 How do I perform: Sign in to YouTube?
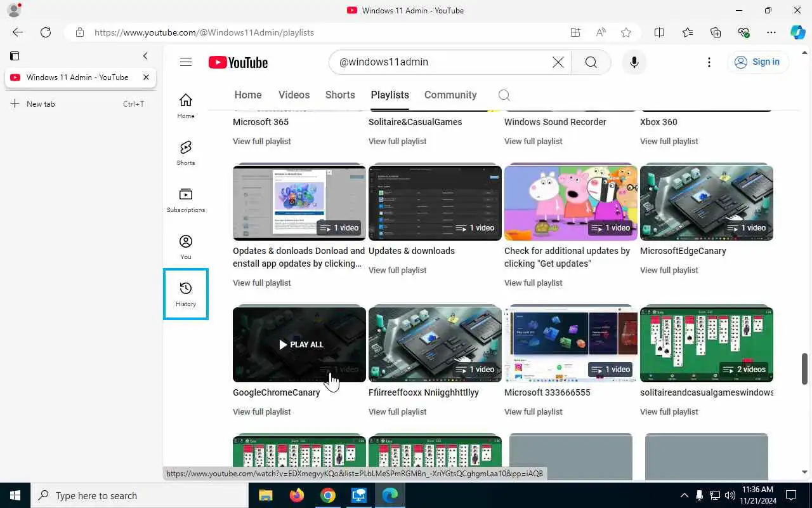coord(757,62)
